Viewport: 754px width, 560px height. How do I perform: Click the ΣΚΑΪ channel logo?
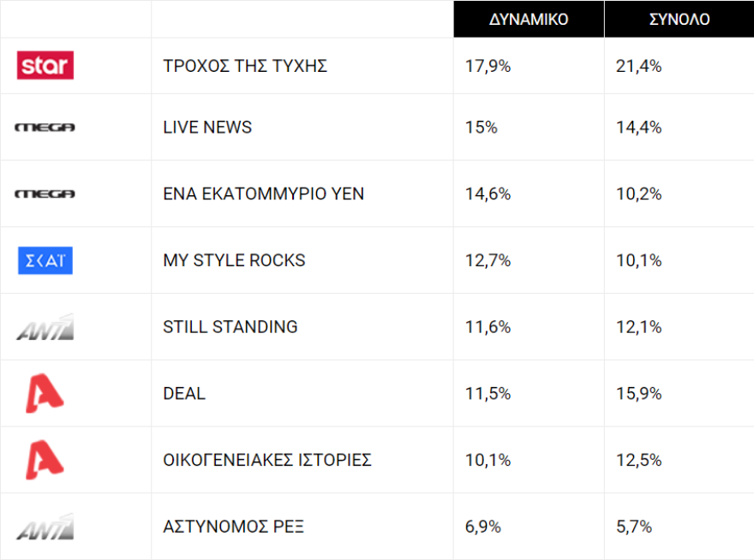coord(45,260)
